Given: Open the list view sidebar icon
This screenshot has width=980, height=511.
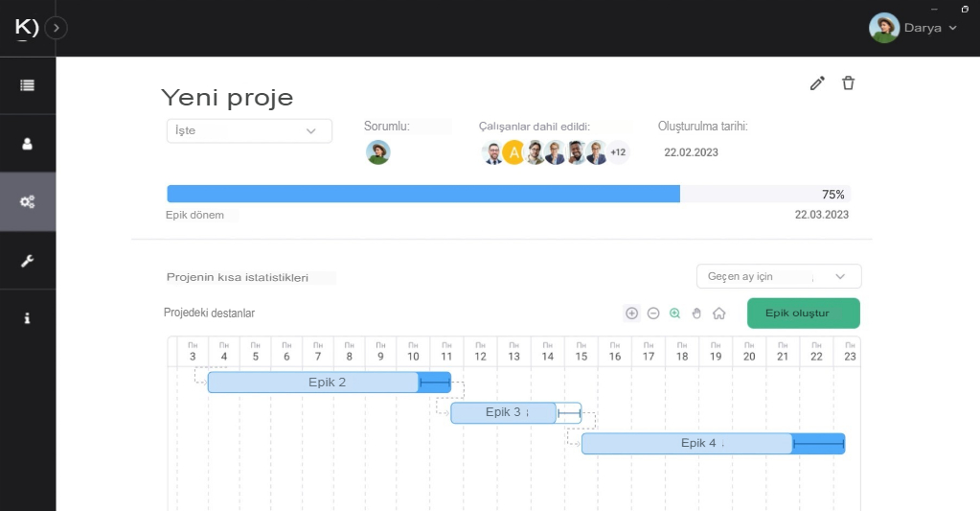Looking at the screenshot, I should click(28, 85).
